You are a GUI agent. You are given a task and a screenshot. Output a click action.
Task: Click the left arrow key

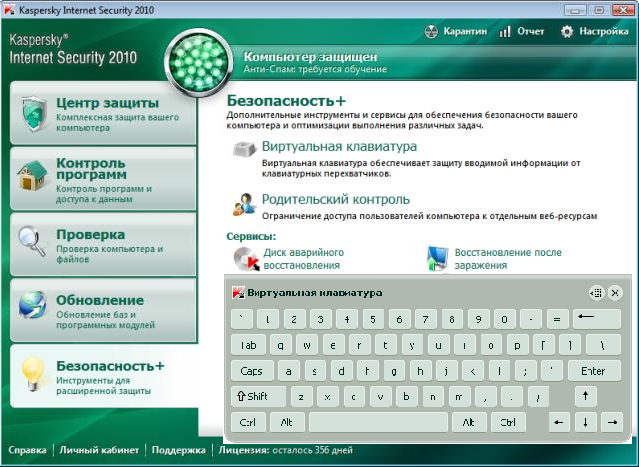pyautogui.click(x=560, y=422)
